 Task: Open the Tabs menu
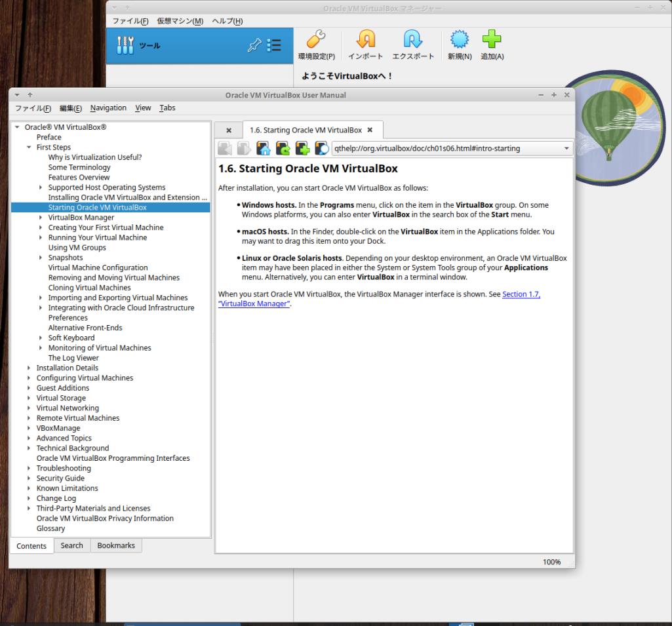coord(168,108)
